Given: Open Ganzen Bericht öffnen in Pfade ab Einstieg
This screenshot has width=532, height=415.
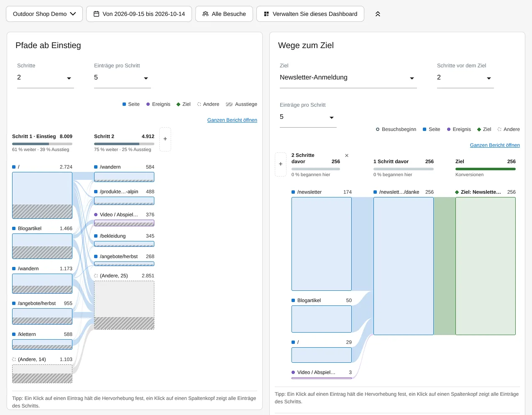Looking at the screenshot, I should click(232, 120).
